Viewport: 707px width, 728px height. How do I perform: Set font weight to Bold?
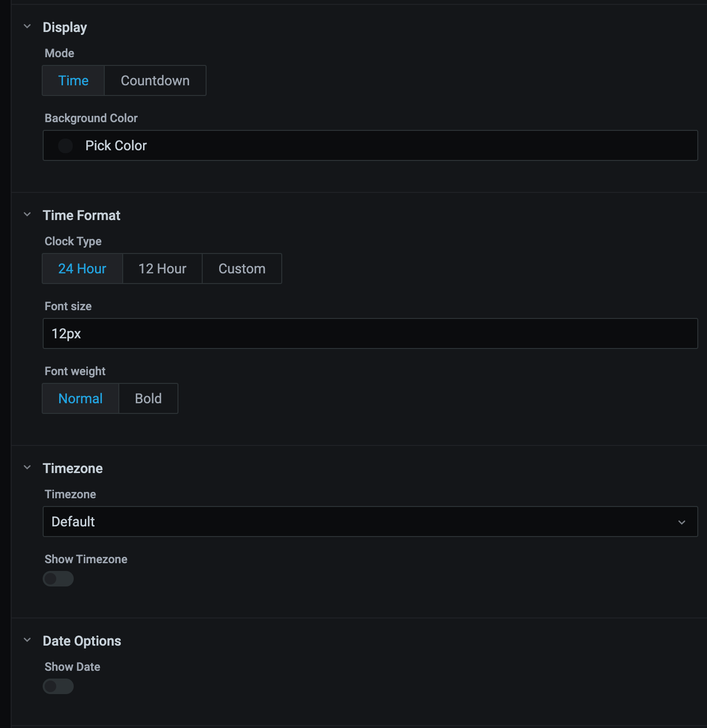[x=148, y=398]
